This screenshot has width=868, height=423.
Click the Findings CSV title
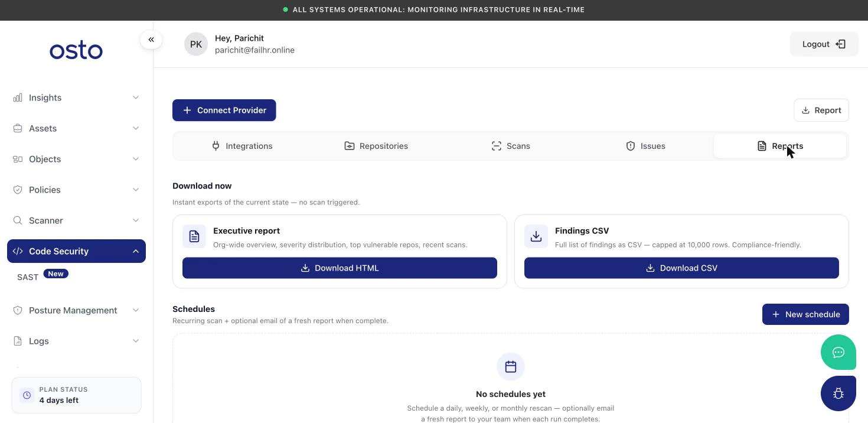582,231
